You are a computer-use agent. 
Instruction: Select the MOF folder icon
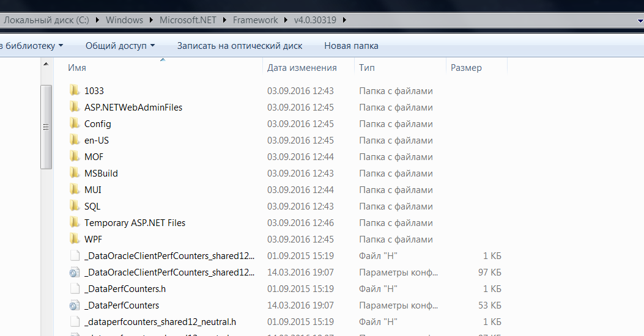(x=75, y=156)
